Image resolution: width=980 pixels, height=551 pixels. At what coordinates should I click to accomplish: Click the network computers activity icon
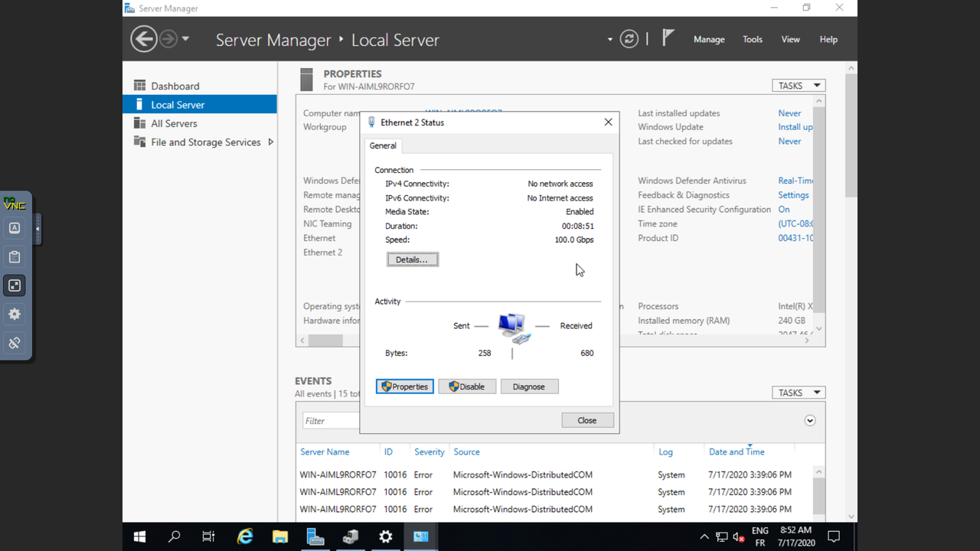point(513,328)
